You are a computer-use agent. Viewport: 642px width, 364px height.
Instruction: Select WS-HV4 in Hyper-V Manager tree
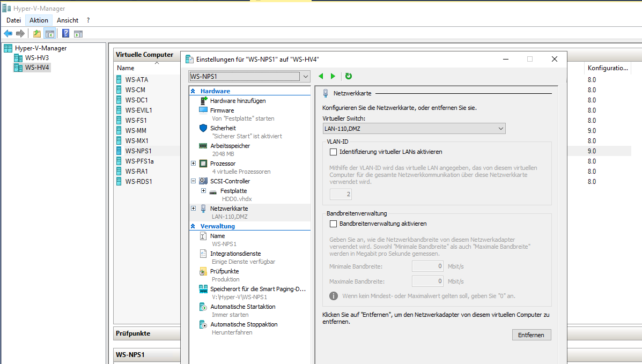pos(37,68)
